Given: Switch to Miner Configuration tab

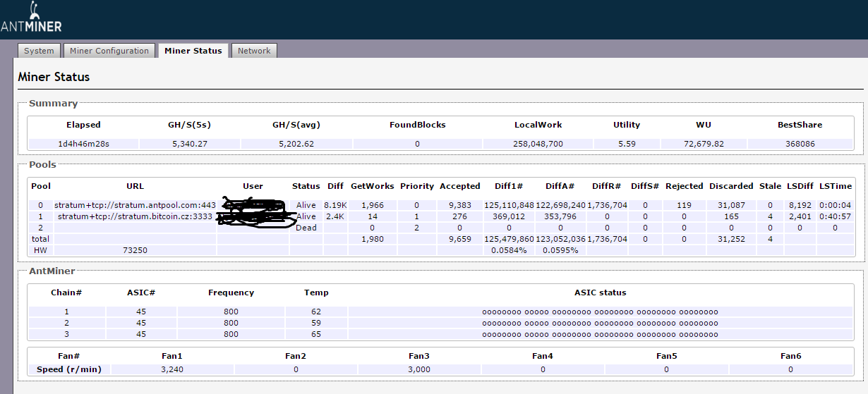Looking at the screenshot, I should [x=109, y=51].
